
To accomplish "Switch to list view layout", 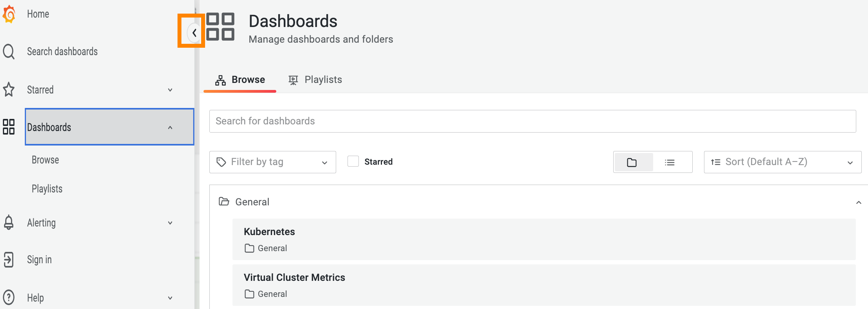I will [x=670, y=162].
